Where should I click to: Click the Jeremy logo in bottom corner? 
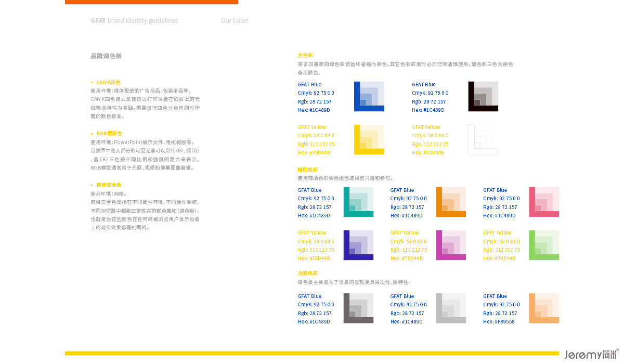[x=591, y=355]
